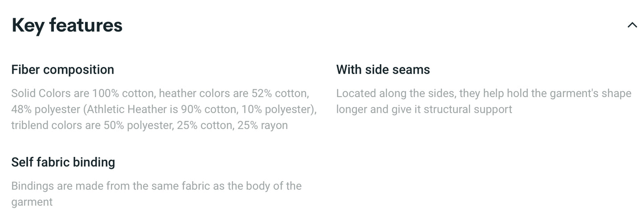Collapse the Key features section chevron
This screenshot has height=222, width=644.
(632, 25)
